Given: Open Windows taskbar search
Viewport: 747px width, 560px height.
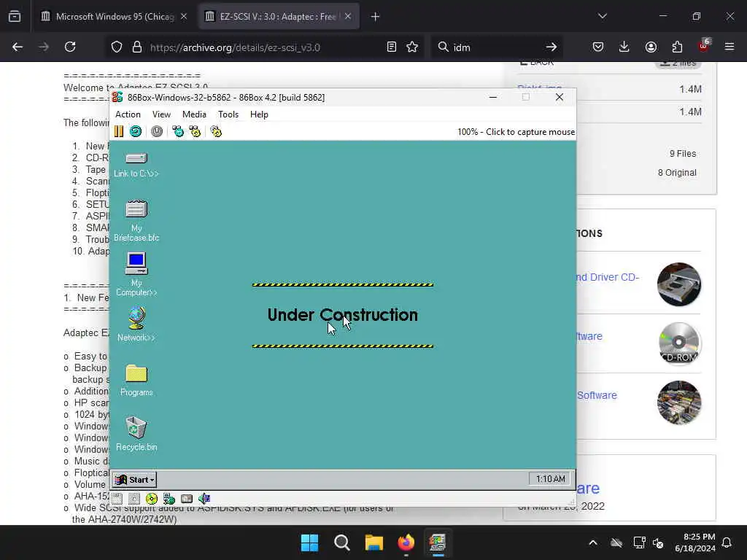Looking at the screenshot, I should click(x=341, y=542).
